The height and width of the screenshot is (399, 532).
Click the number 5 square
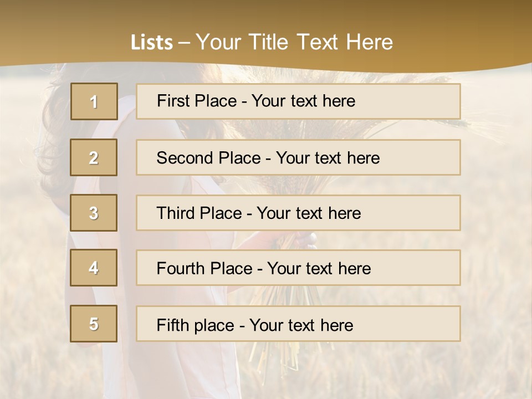94,324
